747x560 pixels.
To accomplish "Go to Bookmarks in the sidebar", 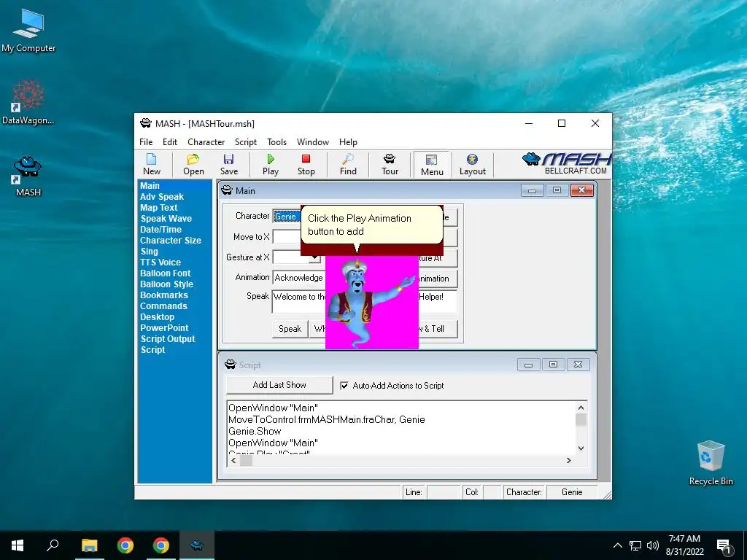I will pos(164,295).
